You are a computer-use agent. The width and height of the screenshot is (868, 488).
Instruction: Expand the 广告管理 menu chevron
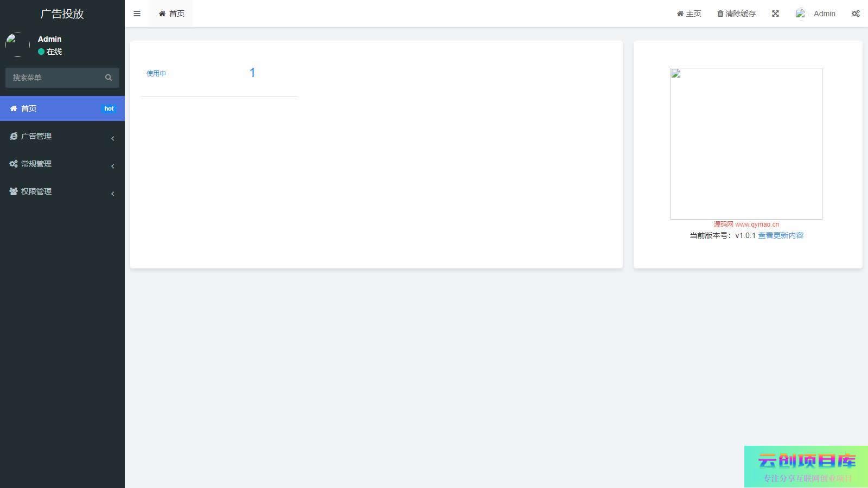click(x=112, y=138)
